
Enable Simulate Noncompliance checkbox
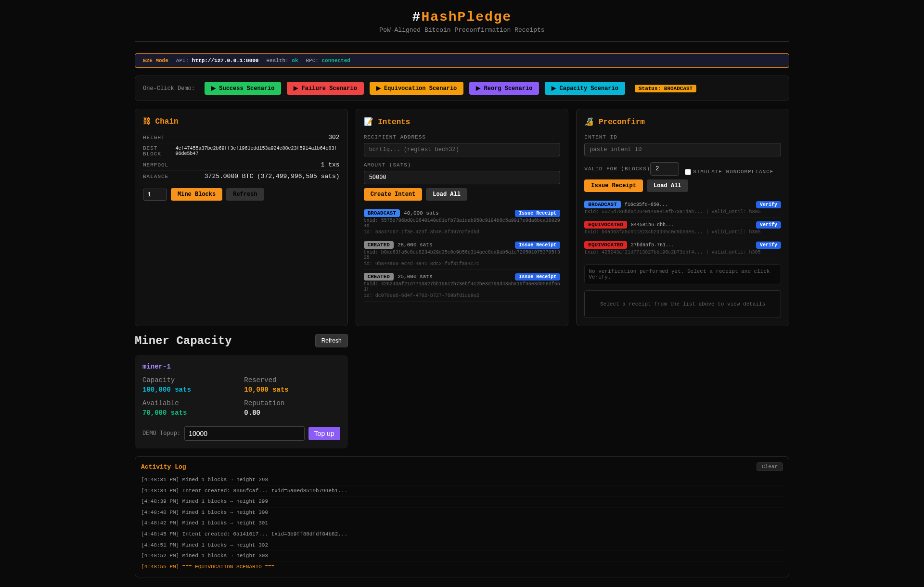coord(688,172)
